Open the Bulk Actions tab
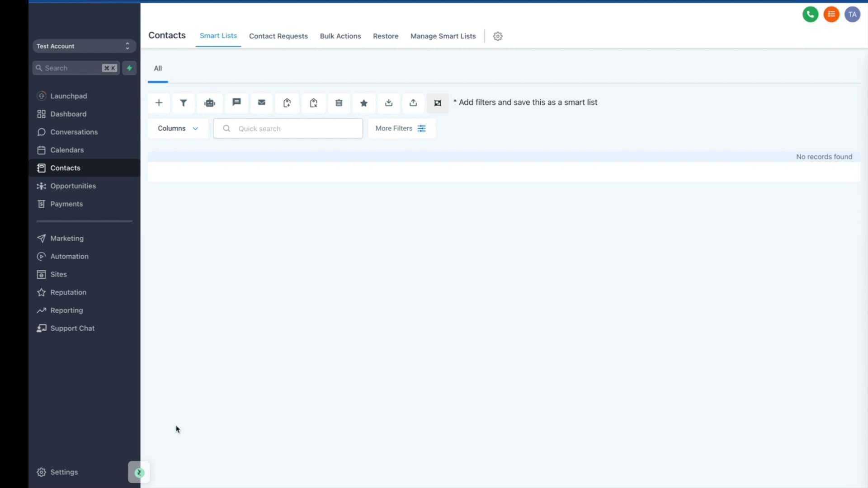 coord(340,36)
